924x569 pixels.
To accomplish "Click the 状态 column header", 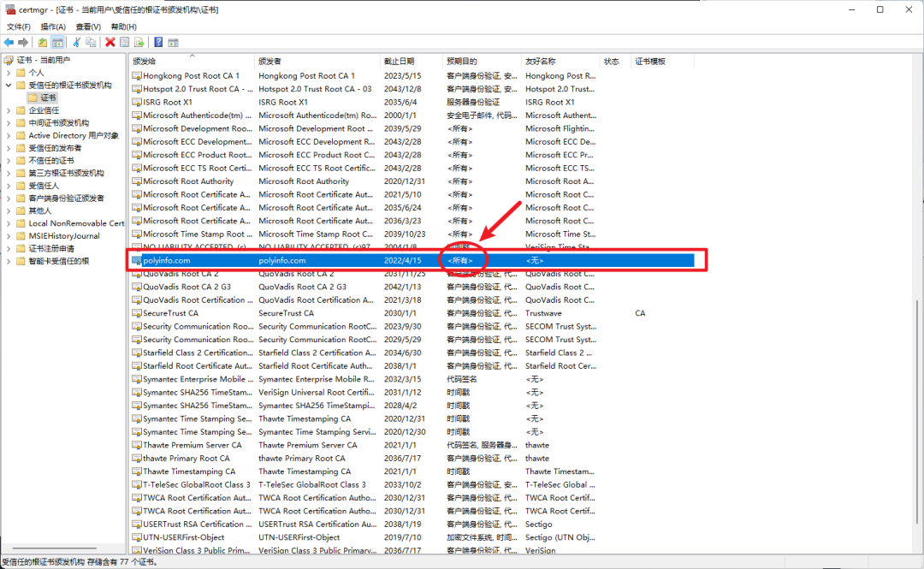I will point(616,62).
